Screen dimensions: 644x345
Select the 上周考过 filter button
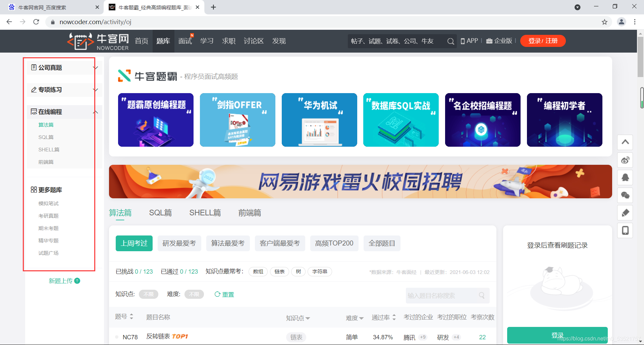(x=134, y=243)
